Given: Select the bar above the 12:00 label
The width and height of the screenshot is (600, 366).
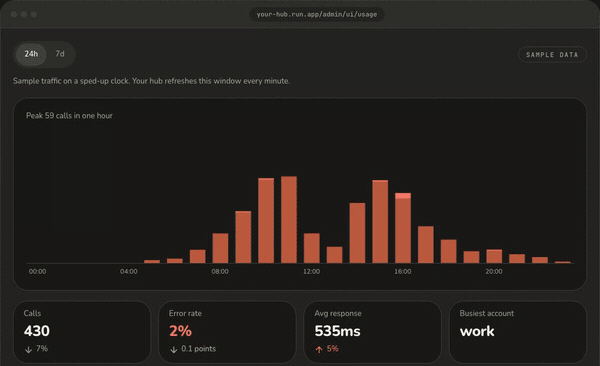Looking at the screenshot, I should [x=311, y=248].
